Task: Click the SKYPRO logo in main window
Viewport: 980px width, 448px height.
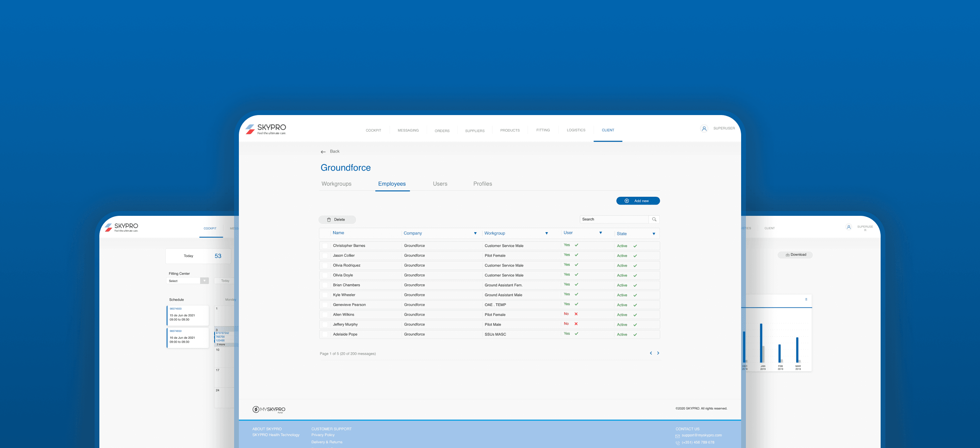Action: [x=265, y=129]
